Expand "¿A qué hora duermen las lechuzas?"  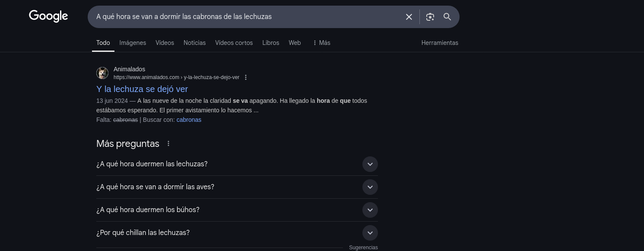[237, 164]
